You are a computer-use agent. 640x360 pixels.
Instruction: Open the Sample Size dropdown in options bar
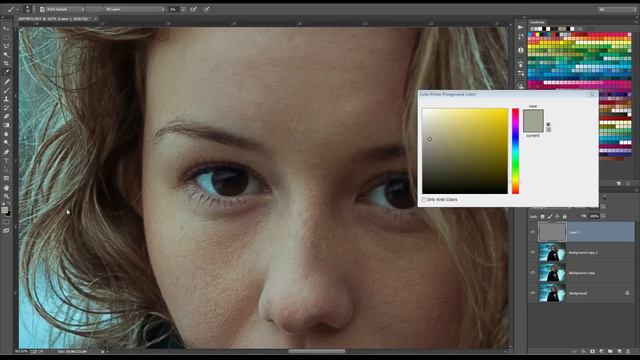click(x=65, y=9)
